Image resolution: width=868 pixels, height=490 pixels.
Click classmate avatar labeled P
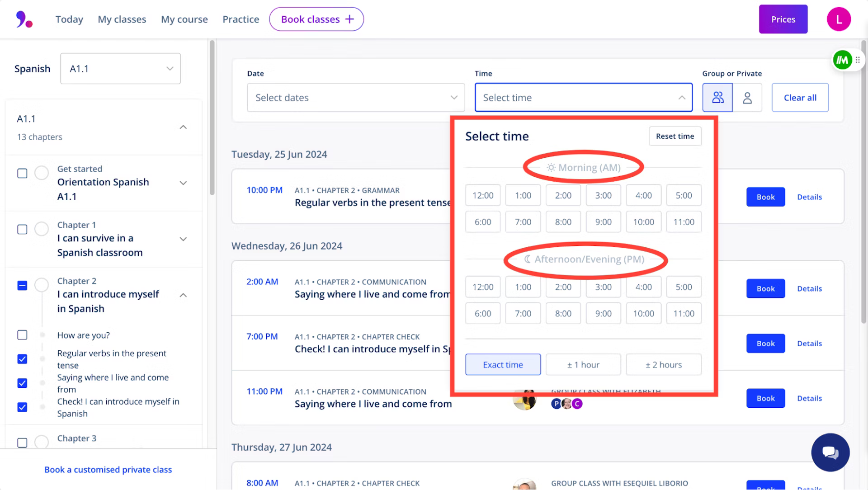tap(556, 404)
